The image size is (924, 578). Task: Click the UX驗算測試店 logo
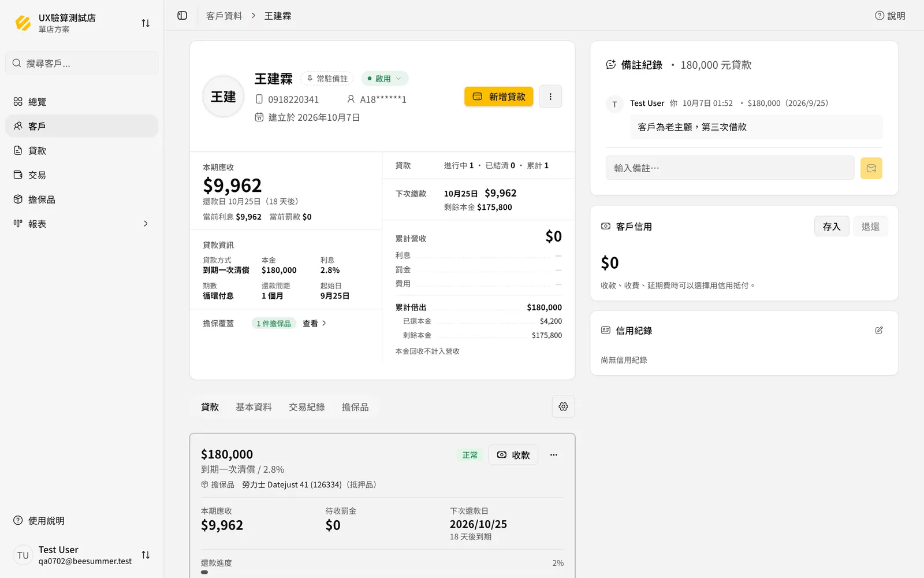pyautogui.click(x=23, y=23)
